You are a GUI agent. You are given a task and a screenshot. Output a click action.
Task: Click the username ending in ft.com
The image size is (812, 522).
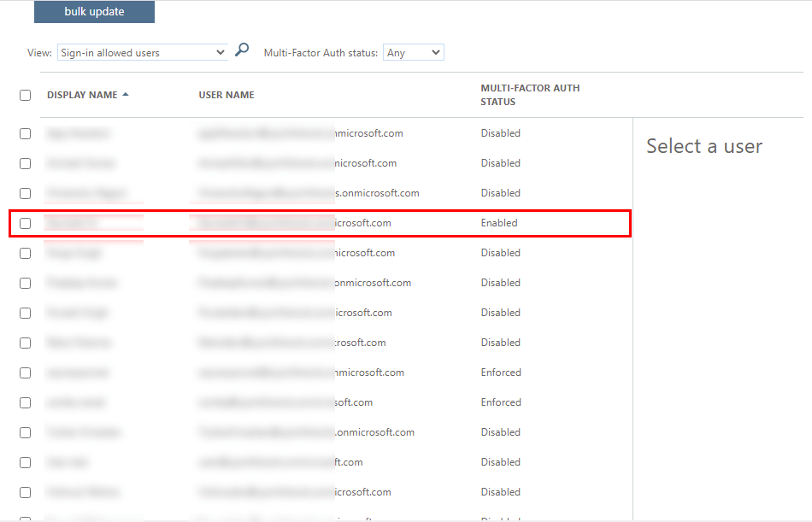pos(280,462)
